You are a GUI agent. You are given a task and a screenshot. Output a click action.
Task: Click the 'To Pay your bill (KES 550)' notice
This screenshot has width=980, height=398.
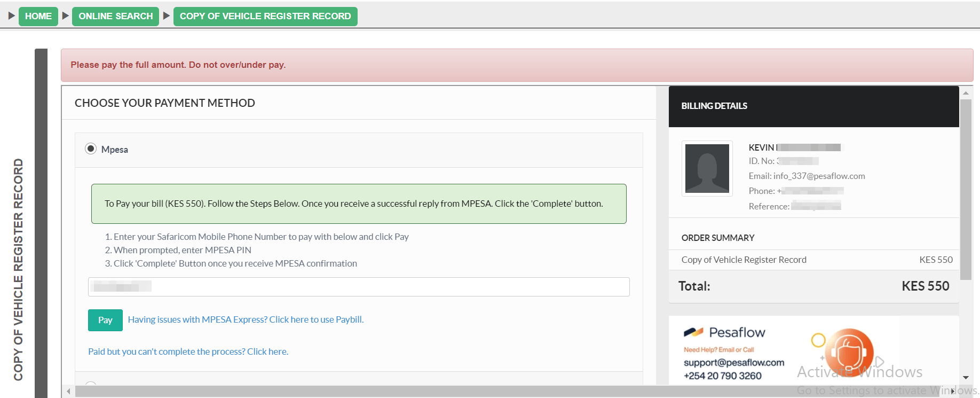point(359,204)
